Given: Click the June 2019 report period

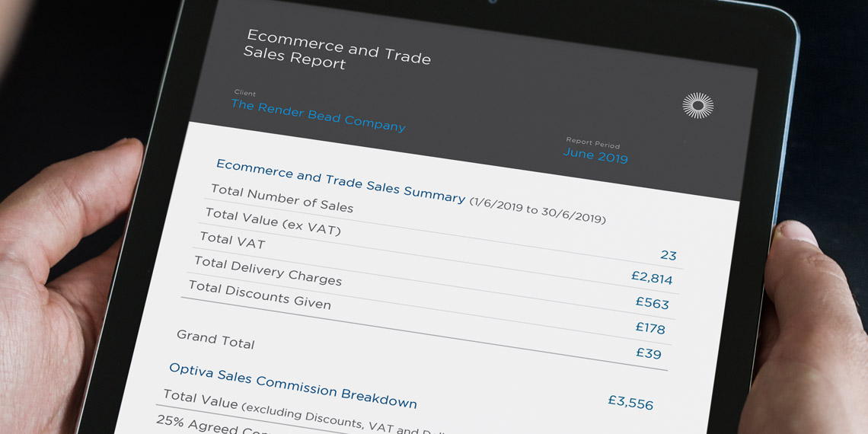Looking at the screenshot, I should click(595, 155).
